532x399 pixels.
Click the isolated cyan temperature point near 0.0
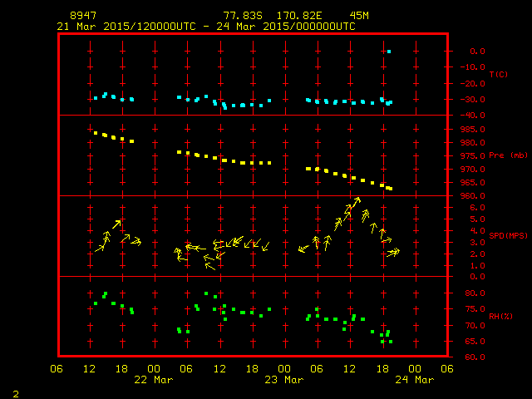[x=389, y=52]
